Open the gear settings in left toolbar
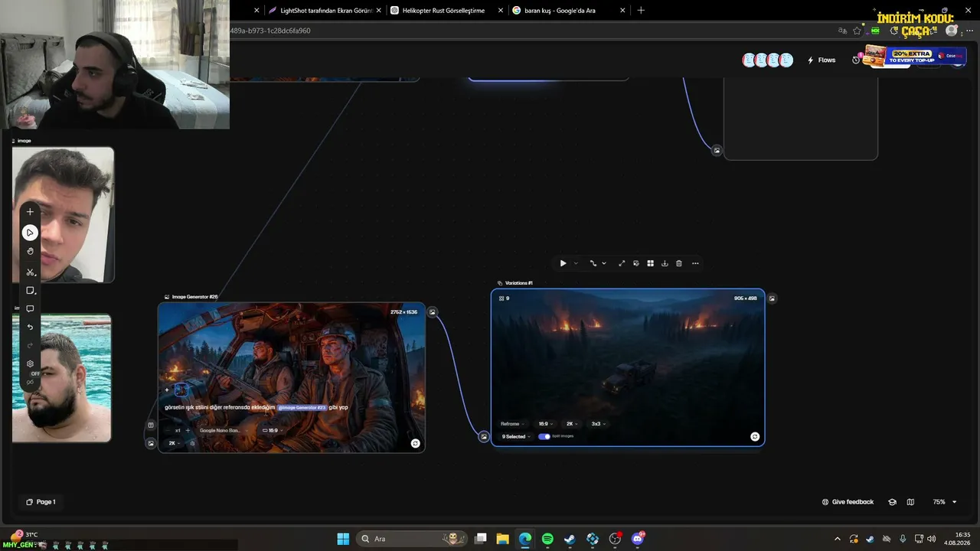 pos(30,364)
